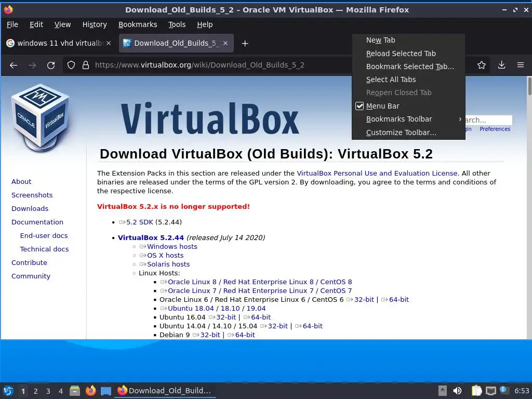Open the Personal Use and Evaluation License link

point(378,174)
